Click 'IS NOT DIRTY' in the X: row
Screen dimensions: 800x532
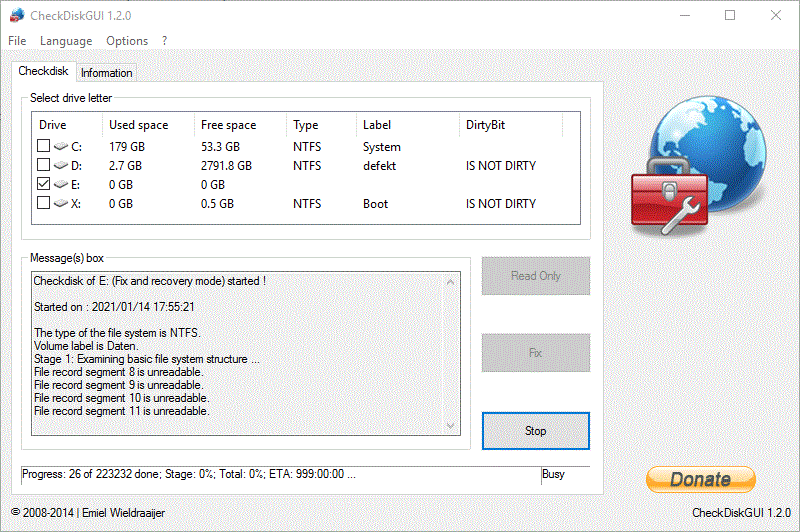(501, 204)
